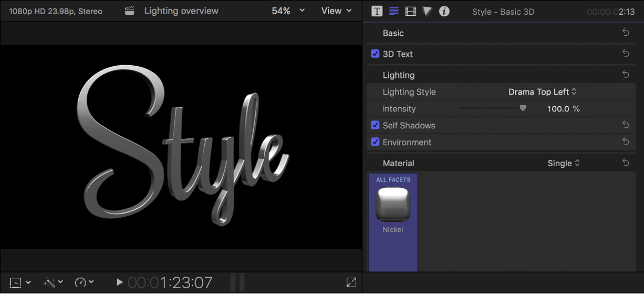The width and height of the screenshot is (644, 294).
Task: Open the Title inspector lines icon
Action: pos(394,11)
